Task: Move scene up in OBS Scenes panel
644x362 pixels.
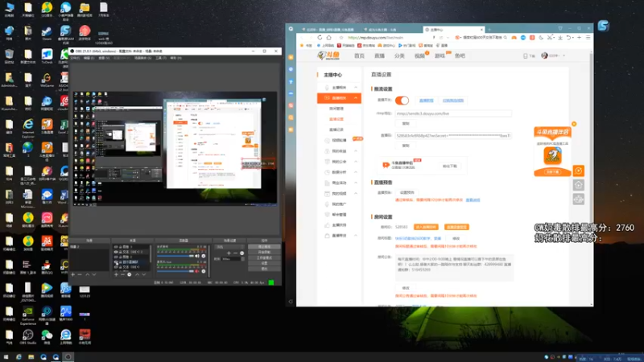Action: pos(87,274)
